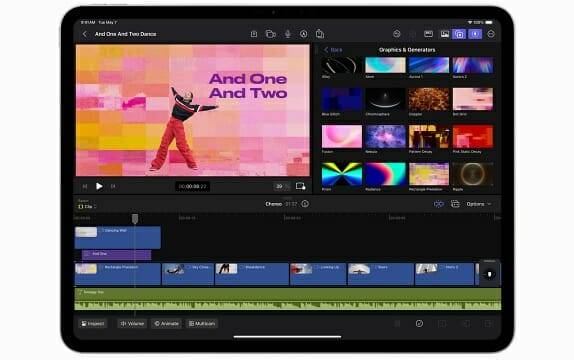Play the video in the viewer

pyautogui.click(x=99, y=186)
